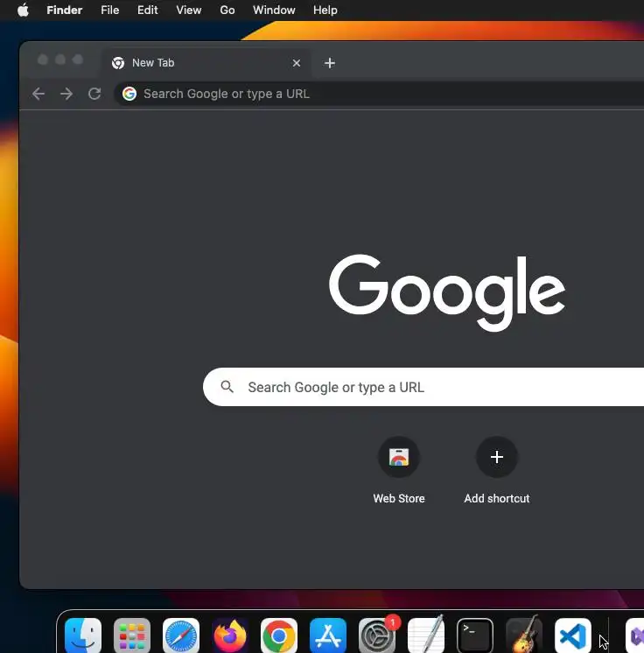Open Terminal from the Dock
This screenshot has width=644, height=653.
(475, 635)
